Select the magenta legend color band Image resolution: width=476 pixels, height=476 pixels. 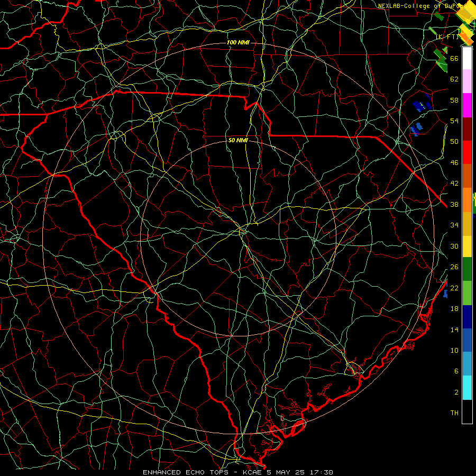pos(467,105)
